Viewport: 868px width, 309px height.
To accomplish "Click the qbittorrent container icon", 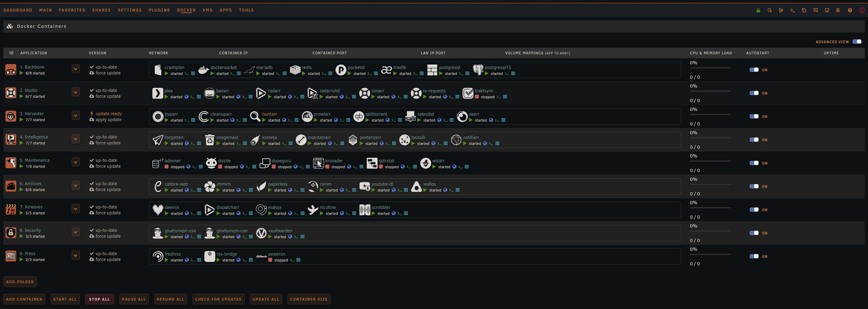I will coord(359,117).
